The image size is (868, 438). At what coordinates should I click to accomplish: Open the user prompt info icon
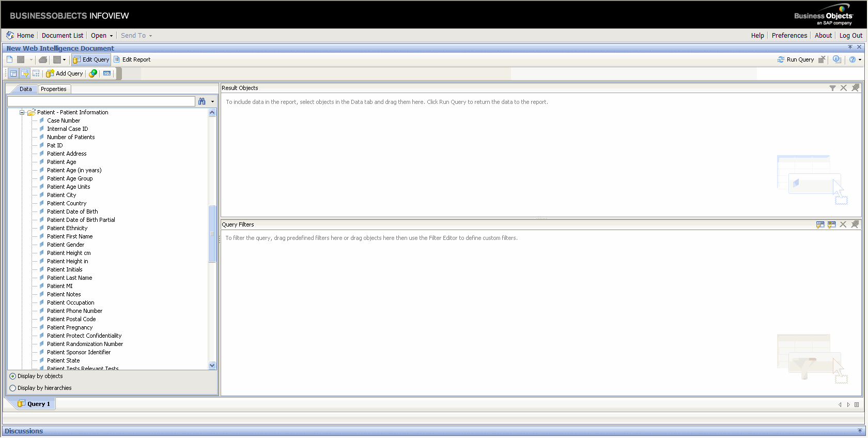837,59
